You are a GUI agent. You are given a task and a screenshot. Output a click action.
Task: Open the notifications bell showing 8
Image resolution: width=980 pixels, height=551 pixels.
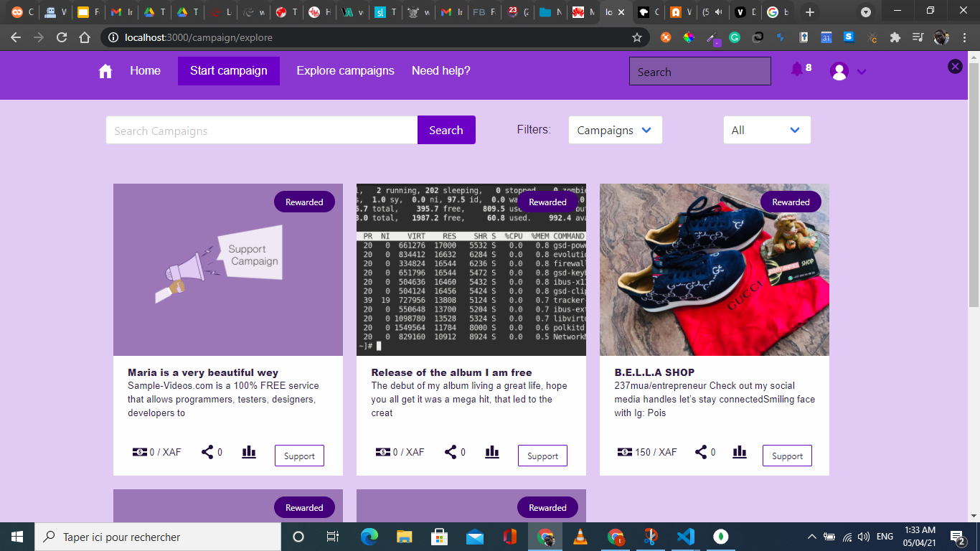tap(797, 69)
